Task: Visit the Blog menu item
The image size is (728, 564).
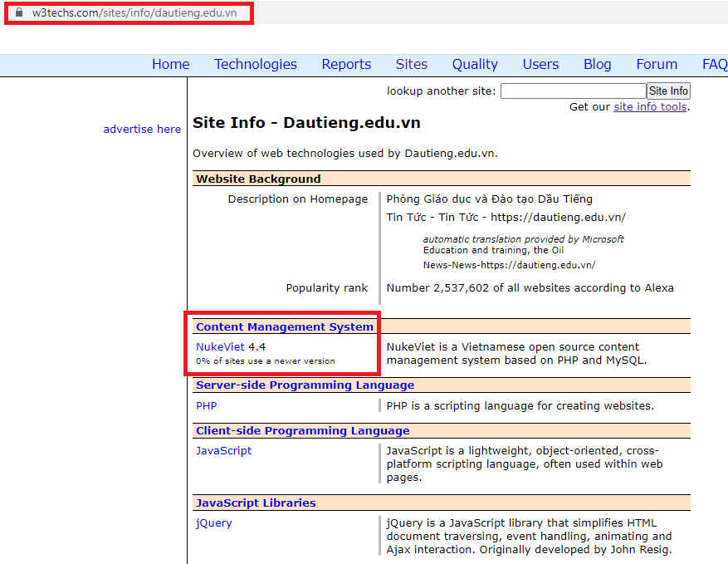Action: click(x=597, y=64)
